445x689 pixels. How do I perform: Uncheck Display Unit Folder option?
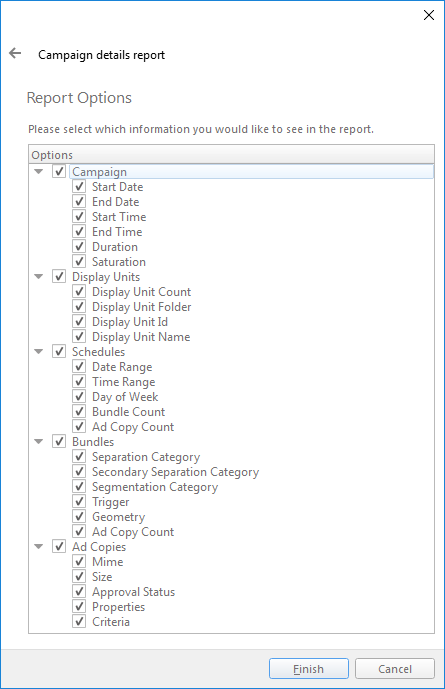79,307
